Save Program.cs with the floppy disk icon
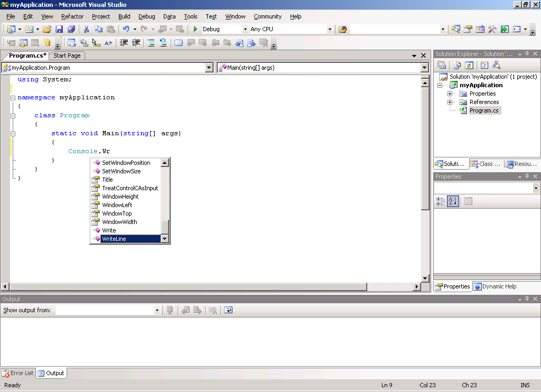The height and width of the screenshot is (392, 541). point(59,30)
